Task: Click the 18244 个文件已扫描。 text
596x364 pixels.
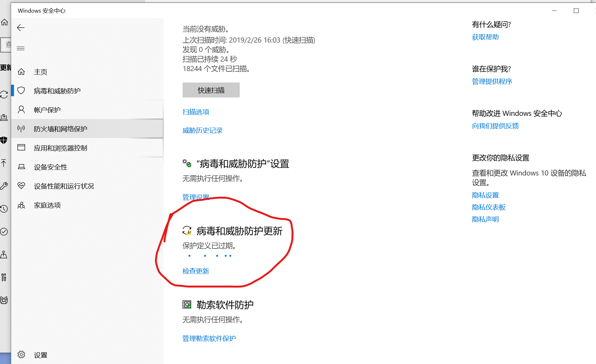Action: (217, 69)
